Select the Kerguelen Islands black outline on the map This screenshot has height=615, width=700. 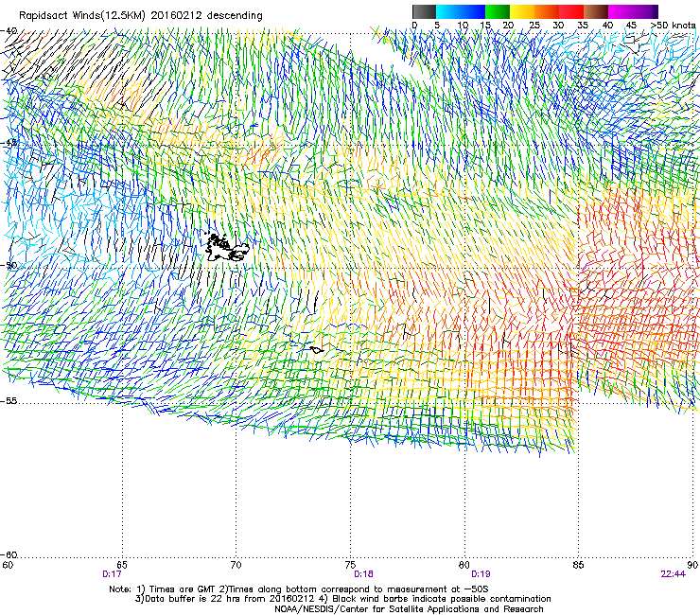pyautogui.click(x=226, y=247)
